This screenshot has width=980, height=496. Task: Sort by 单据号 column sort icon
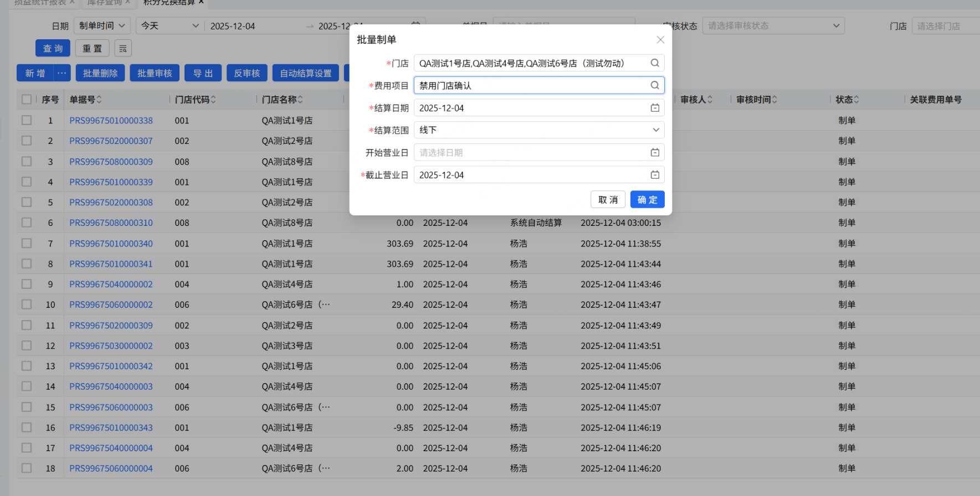pos(99,100)
